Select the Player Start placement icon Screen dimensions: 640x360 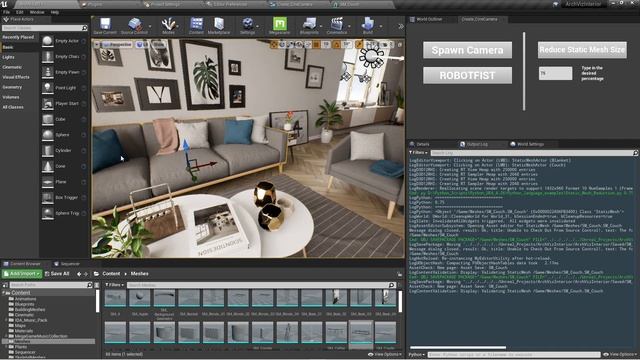pyautogui.click(x=48, y=104)
